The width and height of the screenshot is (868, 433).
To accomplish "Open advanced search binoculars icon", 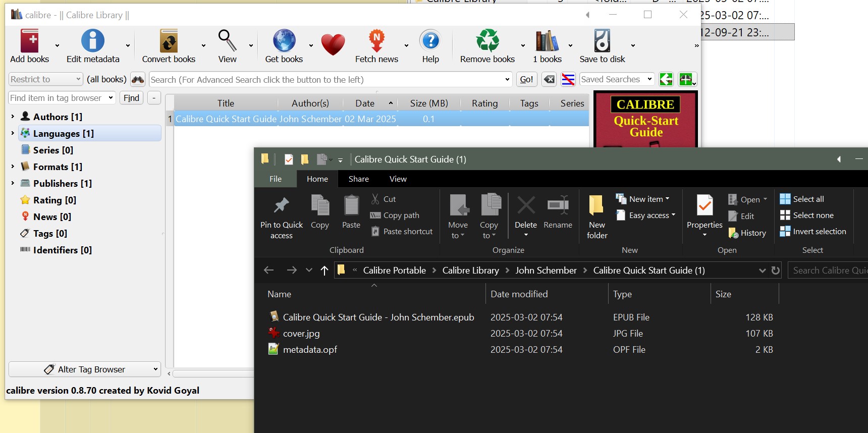I will click(138, 80).
